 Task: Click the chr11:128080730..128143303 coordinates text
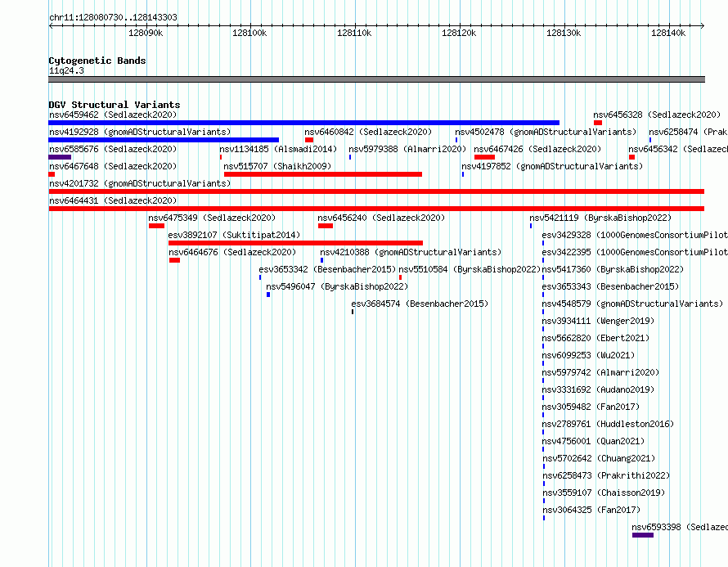(x=113, y=17)
